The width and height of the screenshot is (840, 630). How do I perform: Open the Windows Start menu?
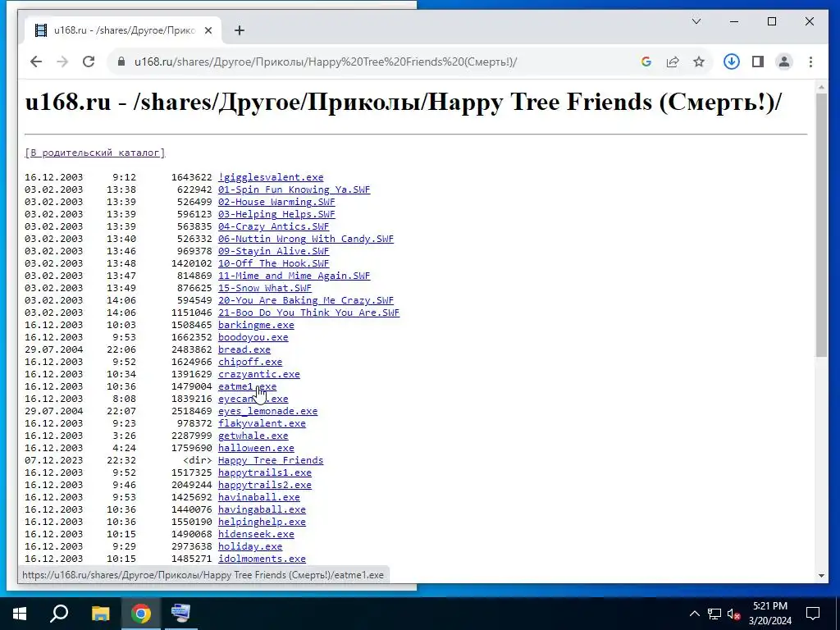coord(20,614)
